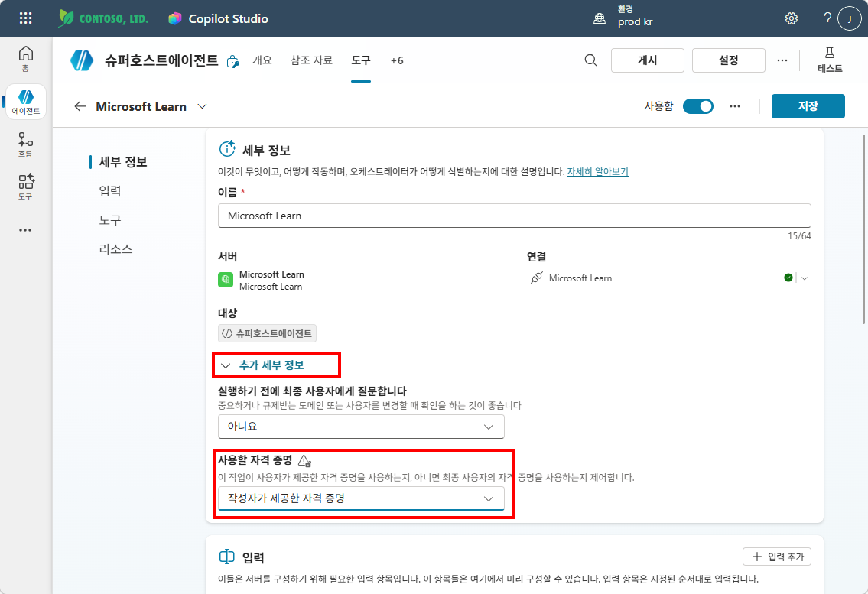Click the prod kr environment name

[635, 22]
